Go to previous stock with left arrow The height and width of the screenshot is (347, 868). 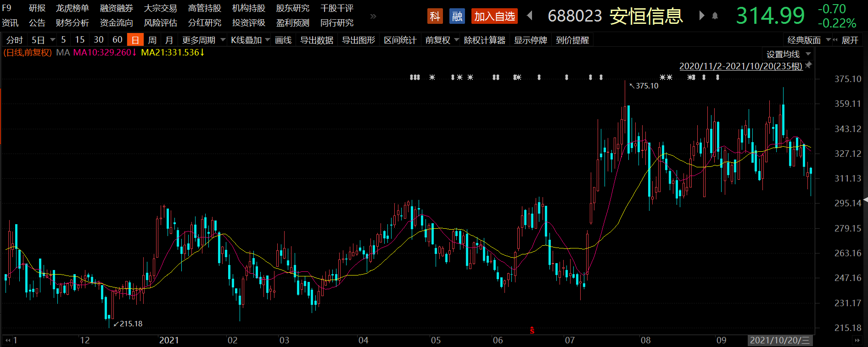(530, 16)
